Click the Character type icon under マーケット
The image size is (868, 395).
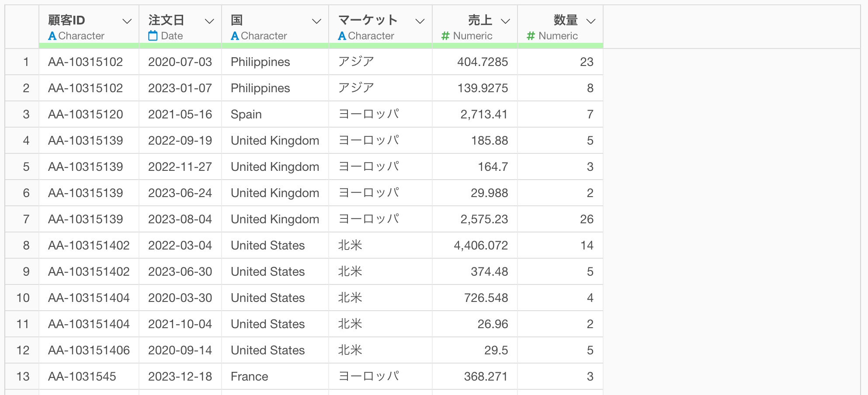(342, 36)
